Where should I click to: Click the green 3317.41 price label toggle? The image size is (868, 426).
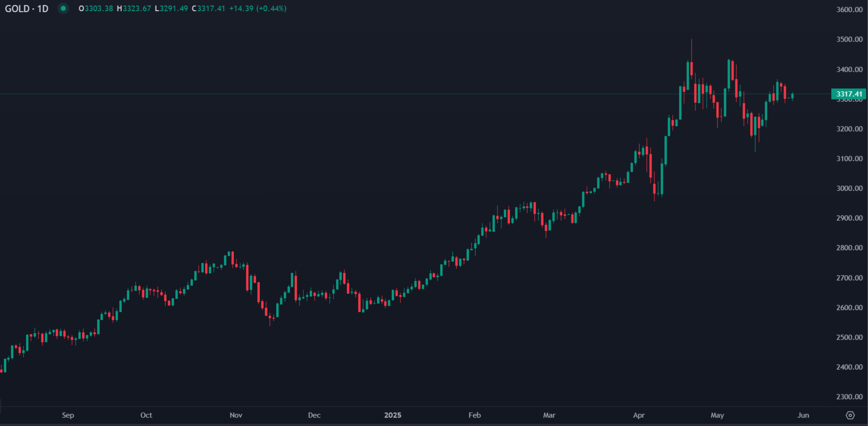848,94
